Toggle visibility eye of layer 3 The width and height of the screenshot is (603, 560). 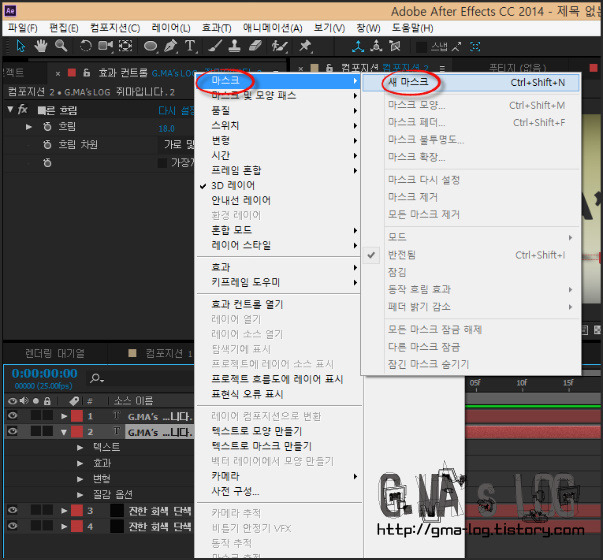[12, 510]
